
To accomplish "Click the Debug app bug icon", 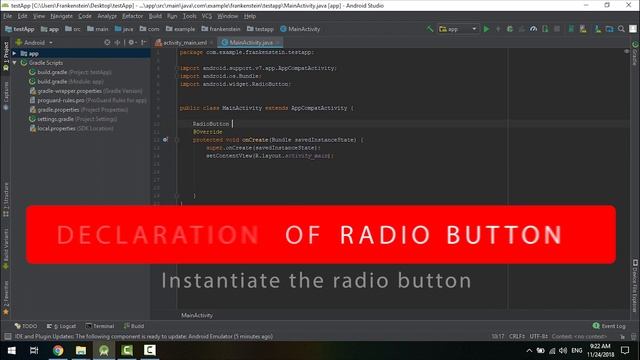I will (x=510, y=29).
